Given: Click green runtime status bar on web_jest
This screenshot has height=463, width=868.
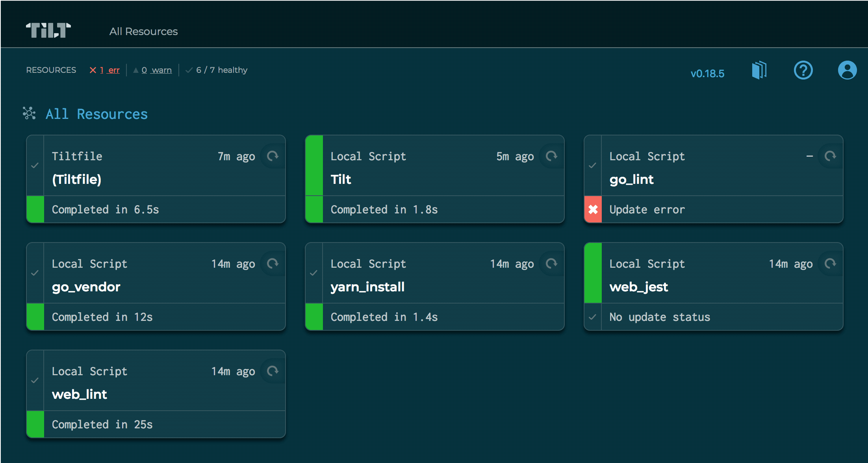Looking at the screenshot, I should coord(593,273).
